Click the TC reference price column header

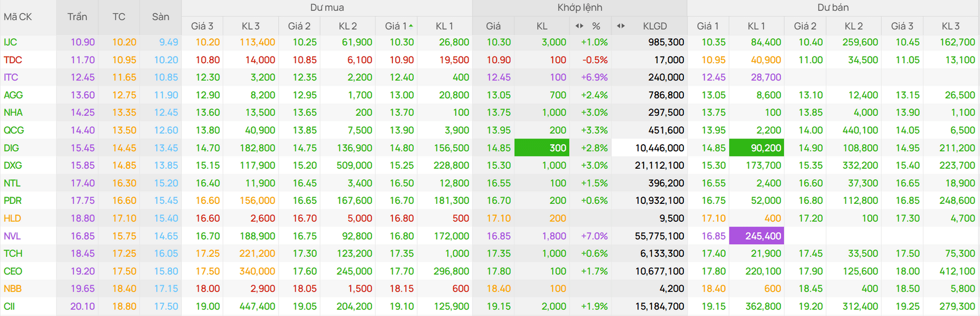pyautogui.click(x=119, y=17)
